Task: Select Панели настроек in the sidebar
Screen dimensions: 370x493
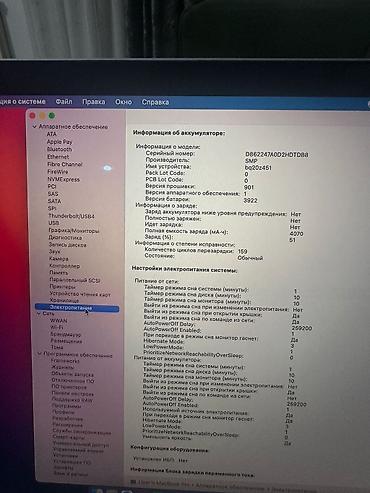Action: point(73,394)
